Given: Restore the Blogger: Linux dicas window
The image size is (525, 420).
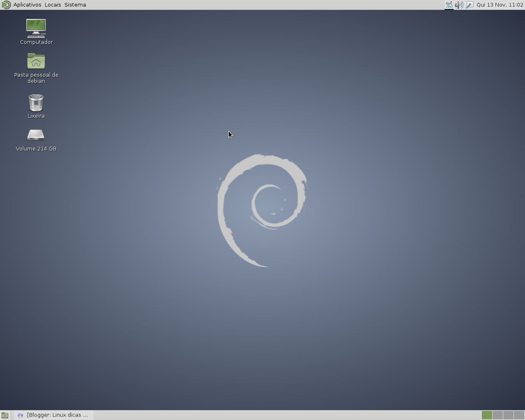Looking at the screenshot, I should click(x=57, y=415).
